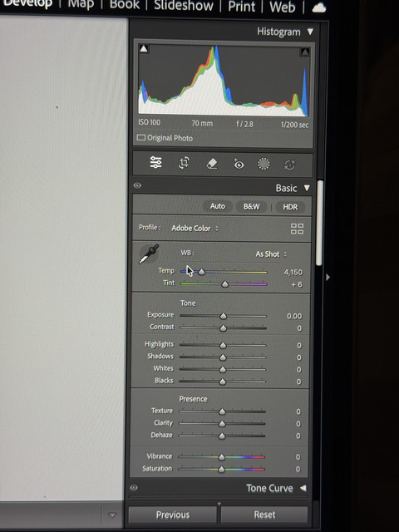The height and width of the screenshot is (532, 399).
Task: Switch to the Develop module
Action: (26, 4)
